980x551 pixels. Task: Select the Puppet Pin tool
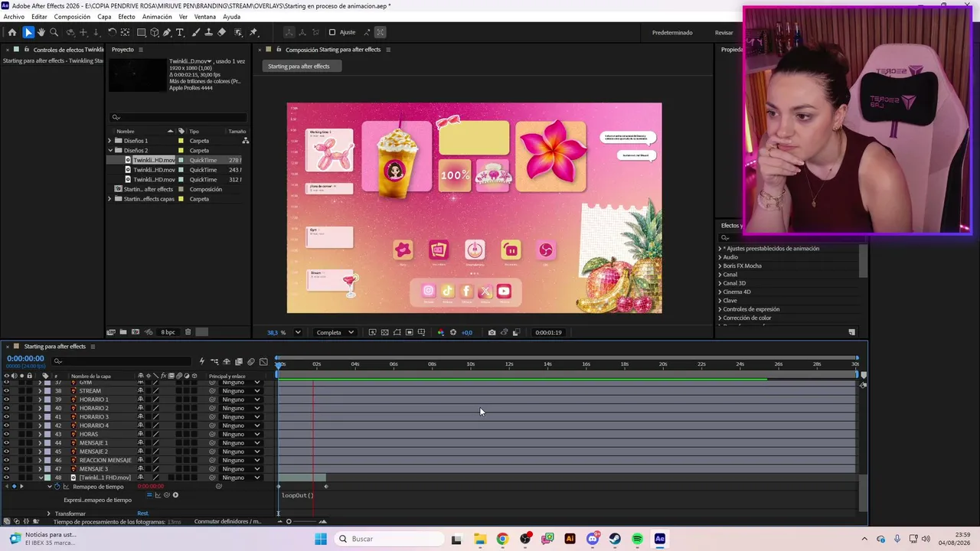coord(253,32)
